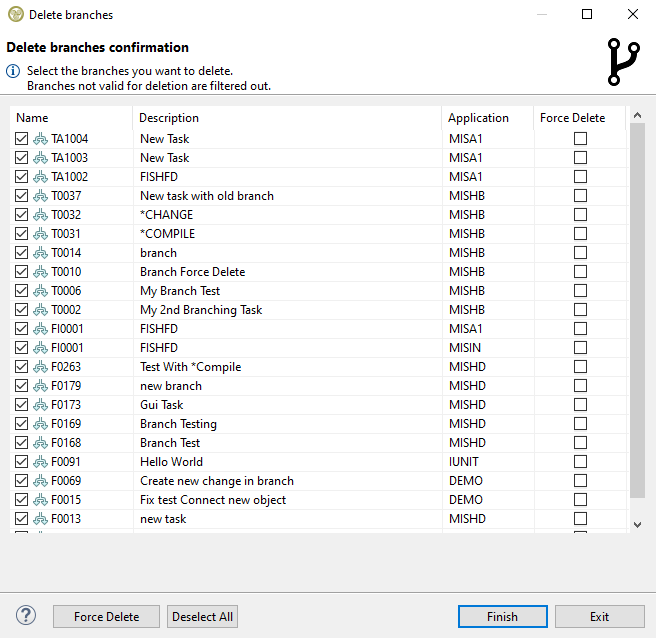The height and width of the screenshot is (638, 656).
Task: Deselect the F0069 branch checkbox
Action: click(x=22, y=481)
